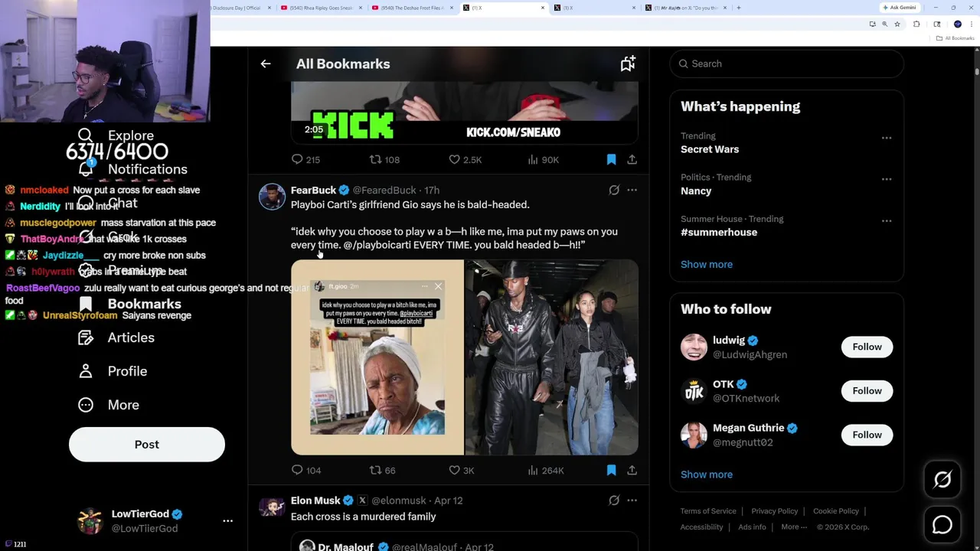This screenshot has height=551, width=980.
Task: Follow OTK
Action: (x=867, y=390)
